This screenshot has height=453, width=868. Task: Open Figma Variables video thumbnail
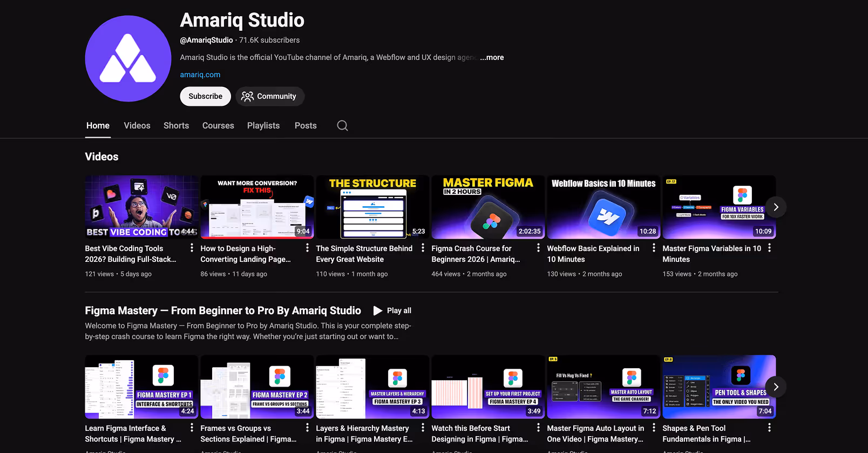pos(719,207)
